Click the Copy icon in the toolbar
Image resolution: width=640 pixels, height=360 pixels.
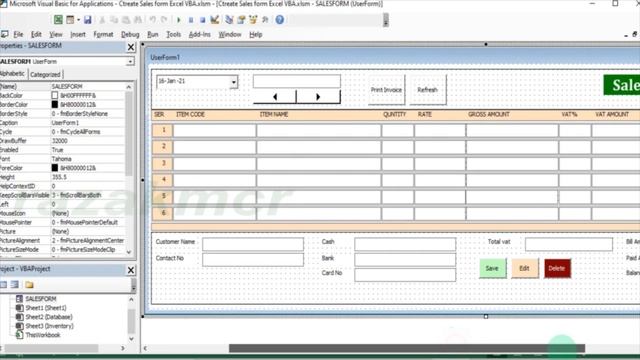pos(114,20)
